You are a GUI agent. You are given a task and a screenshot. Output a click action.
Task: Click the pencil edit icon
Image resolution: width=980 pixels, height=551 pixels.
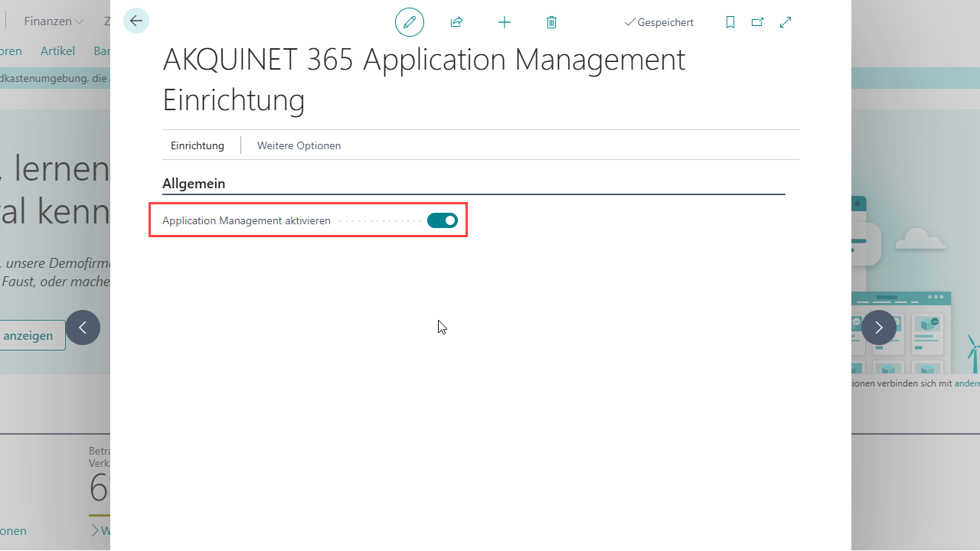coord(410,22)
